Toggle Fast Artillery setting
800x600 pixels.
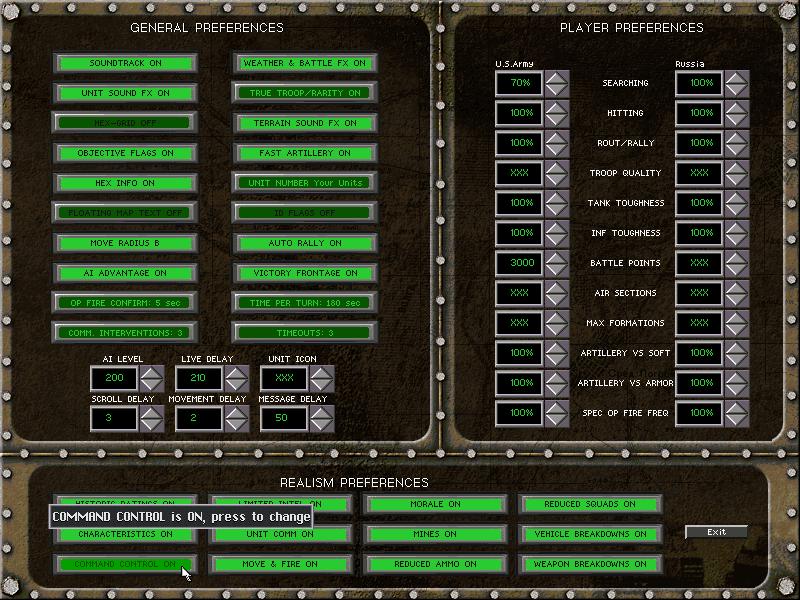(x=305, y=153)
